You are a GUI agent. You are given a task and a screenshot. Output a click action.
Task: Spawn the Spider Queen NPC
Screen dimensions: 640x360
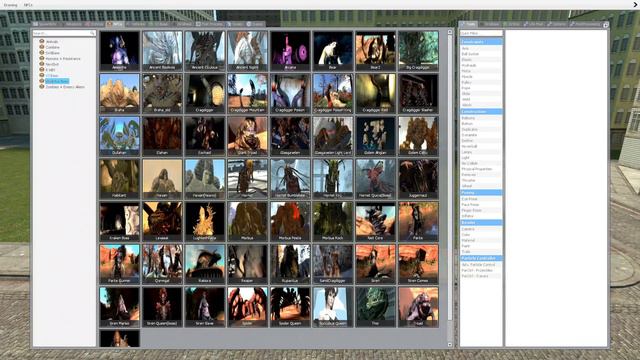(x=290, y=307)
